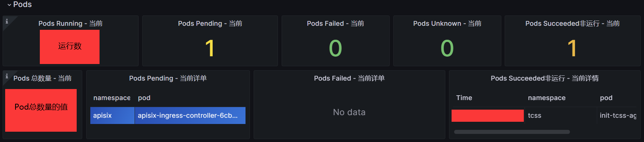Screen dimensions: 644x142
Task: Open Pods Failed - 当前详单 panel title
Action: 349,78
